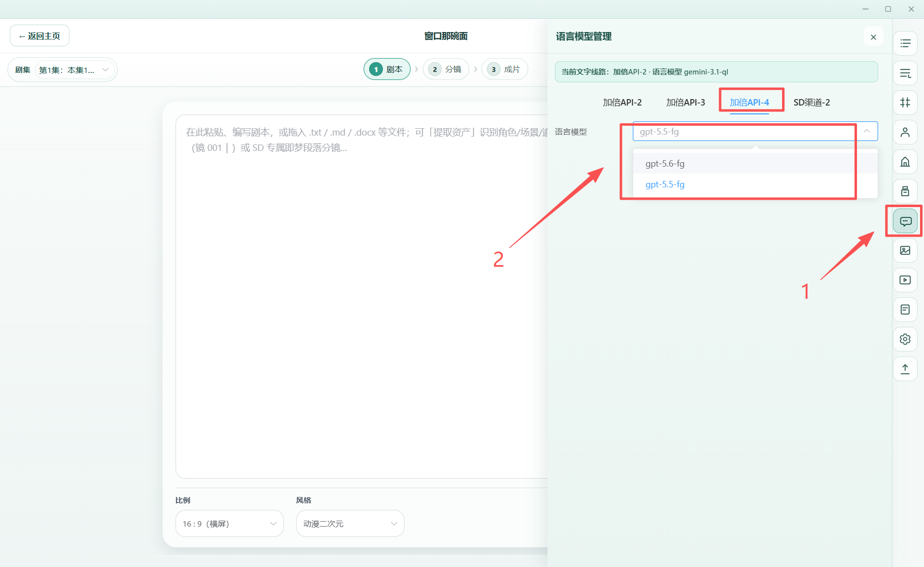Open language model chat bubble icon
924x567 pixels.
[x=905, y=221]
